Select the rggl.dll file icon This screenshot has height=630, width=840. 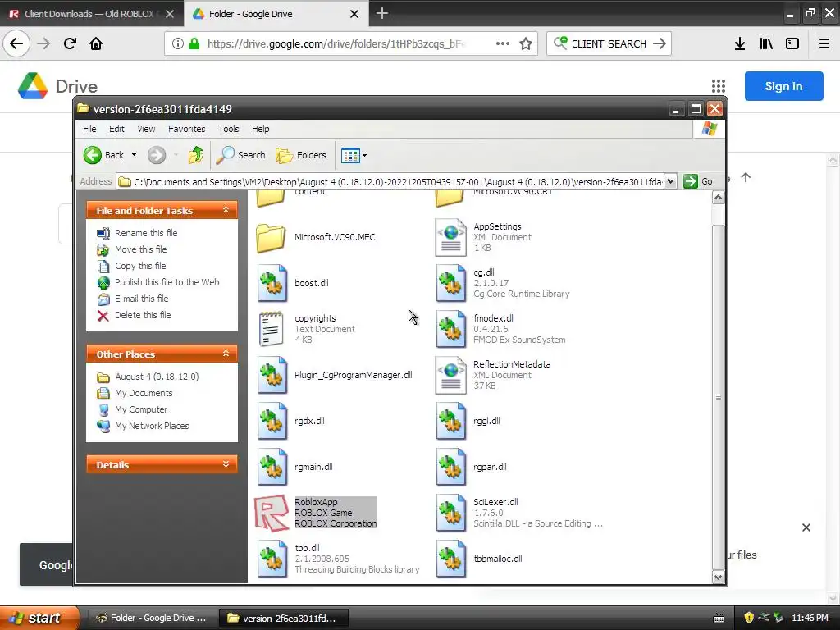451,421
